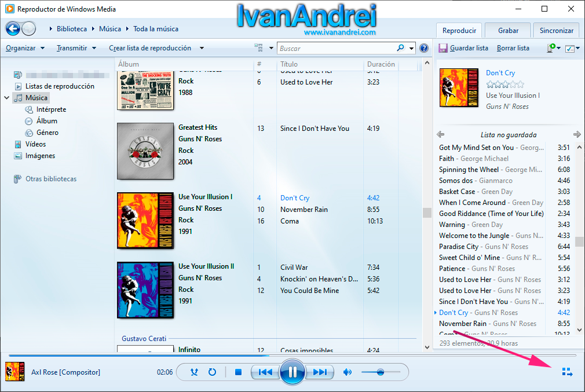Viewport: 585px width, 392px height.
Task: Click the Guardar lista floppy disk icon
Action: [x=443, y=48]
